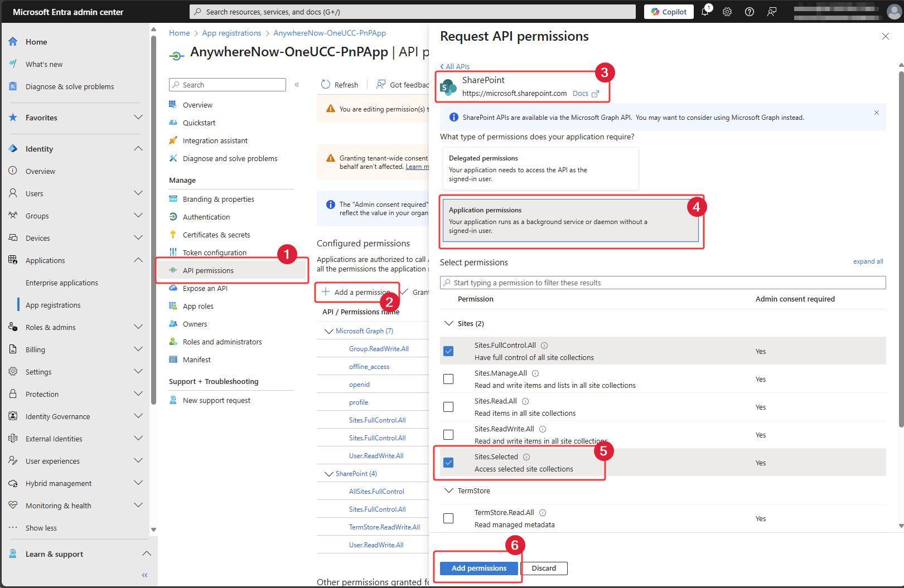The width and height of the screenshot is (904, 588).
Task: Click Protection lock icon
Action: point(13,394)
